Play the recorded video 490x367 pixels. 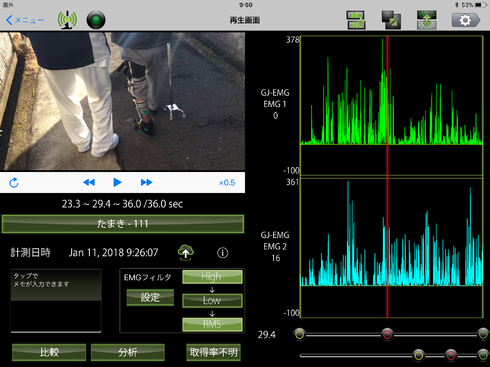point(117,182)
